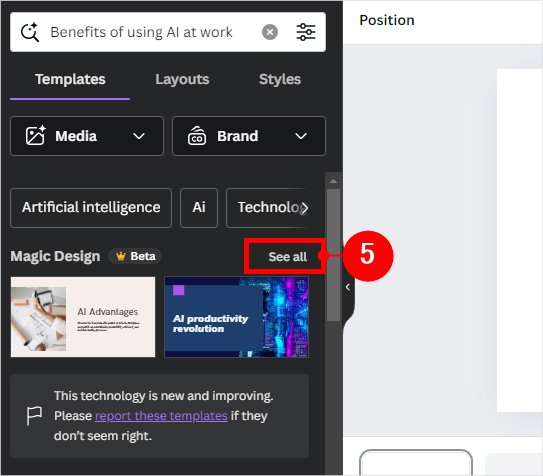The width and height of the screenshot is (543, 476).
Task: Switch to the Styles tab
Action: point(280,79)
